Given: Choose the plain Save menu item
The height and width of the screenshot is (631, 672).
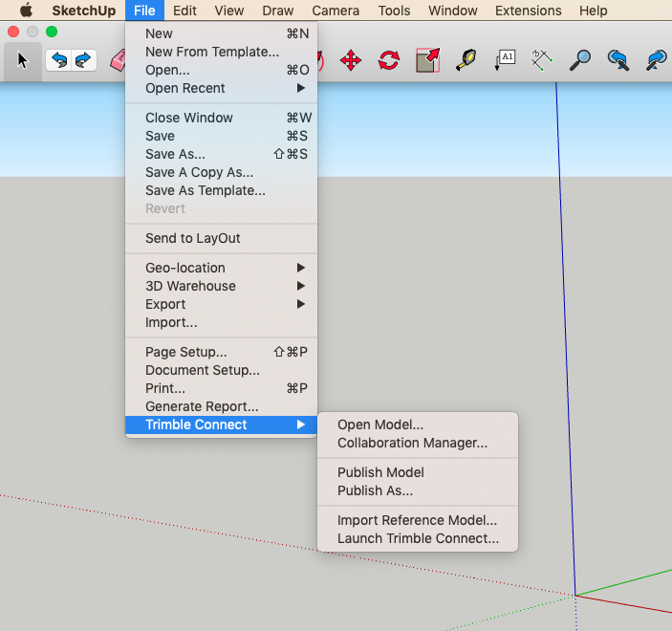Looking at the screenshot, I should tap(221, 136).
